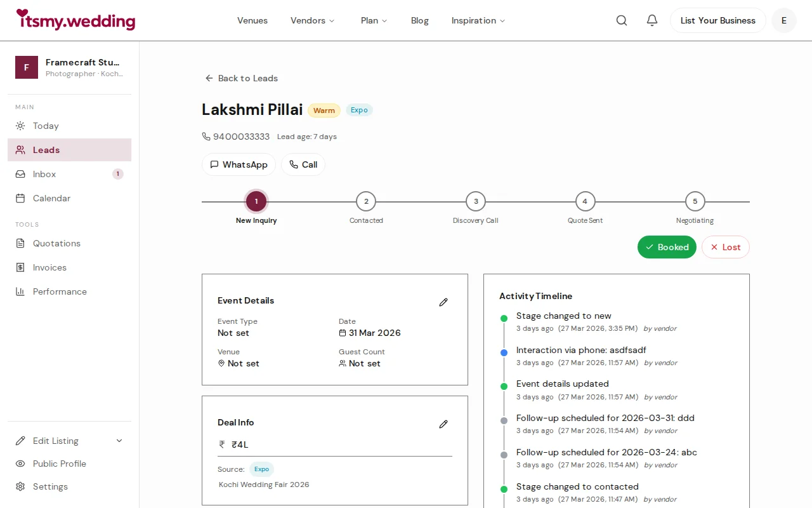The height and width of the screenshot is (508, 812).
Task: Open Settings from the sidebar
Action: click(50, 486)
